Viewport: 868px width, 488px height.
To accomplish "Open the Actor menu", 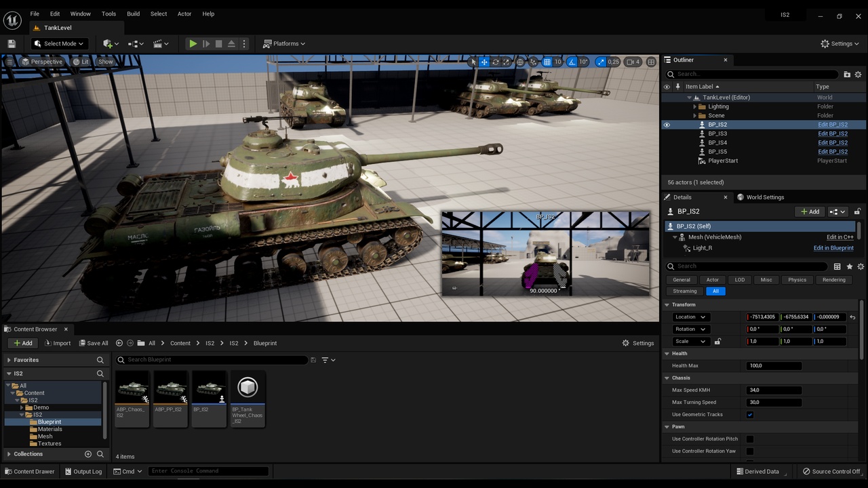I will click(x=184, y=14).
